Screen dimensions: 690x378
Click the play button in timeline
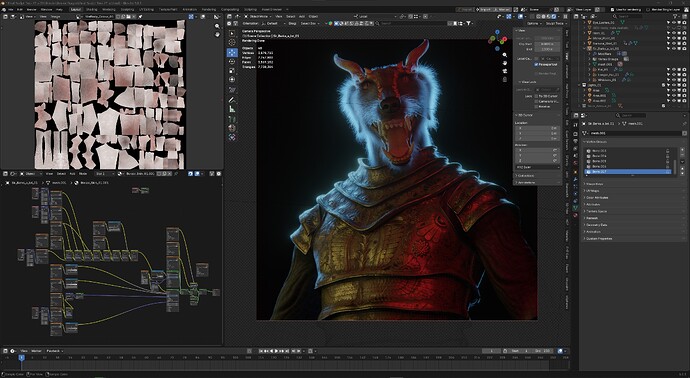coord(276,351)
